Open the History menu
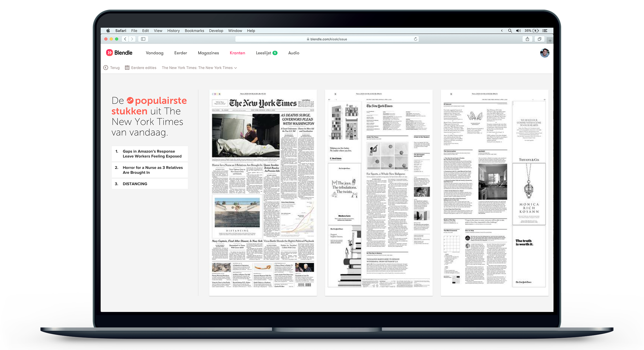 pos(173,31)
